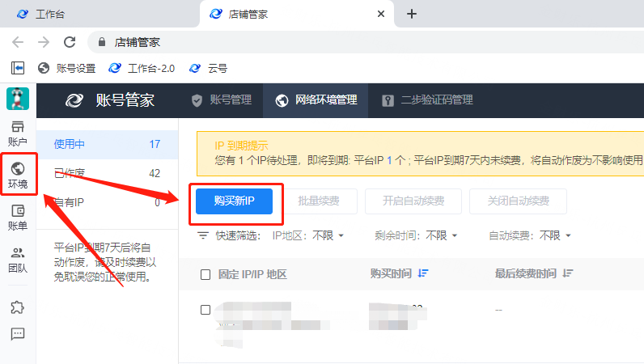
Task: Open the 团队 sidebar section
Action: pyautogui.click(x=18, y=260)
